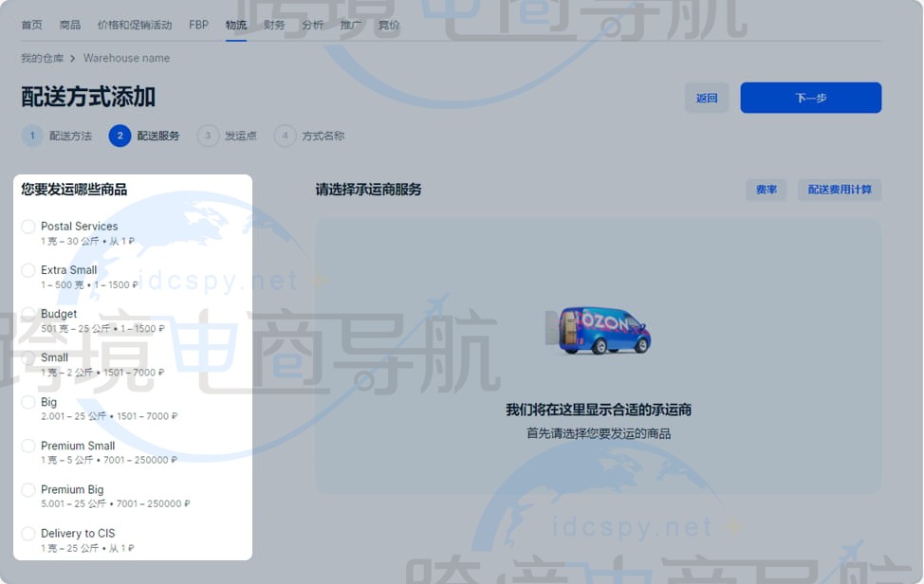This screenshot has width=924, height=584.
Task: Open the 财务 menu tab
Action: point(274,25)
